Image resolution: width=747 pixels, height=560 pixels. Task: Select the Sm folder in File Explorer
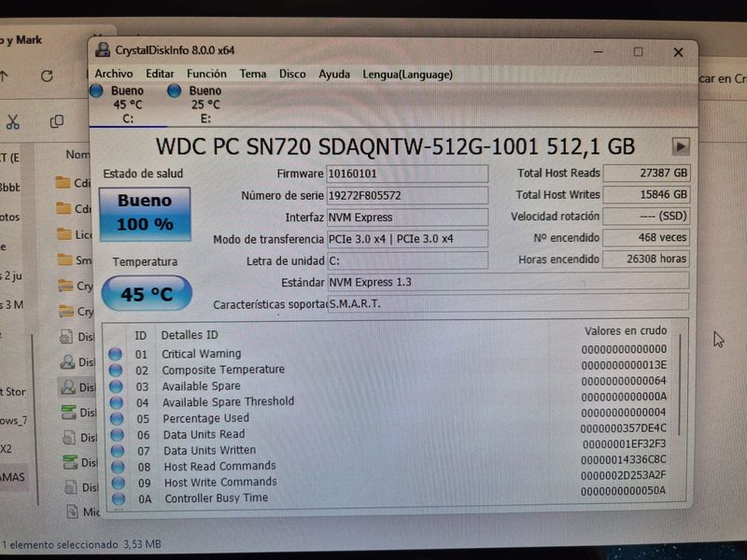[x=74, y=260]
